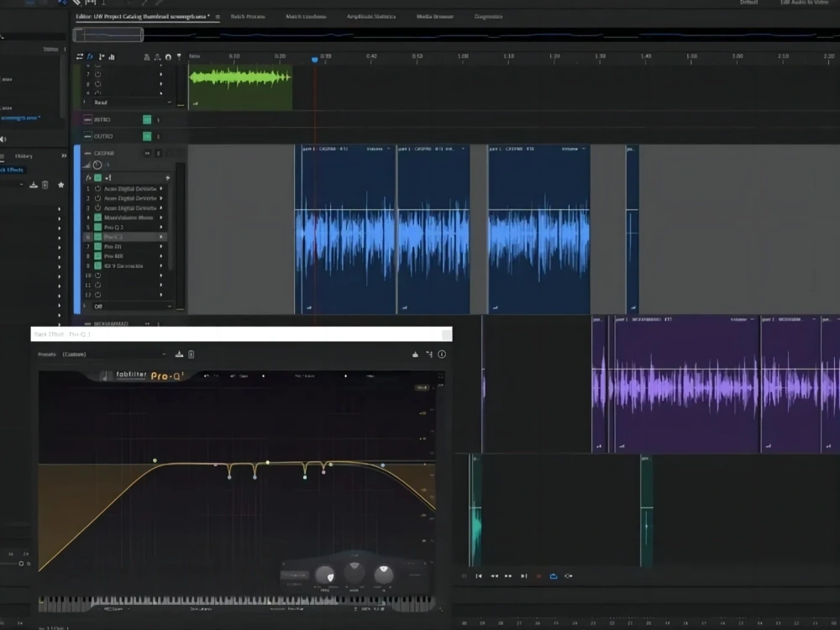
Task: Open the Presets (Custom) dropdown
Action: (x=113, y=354)
